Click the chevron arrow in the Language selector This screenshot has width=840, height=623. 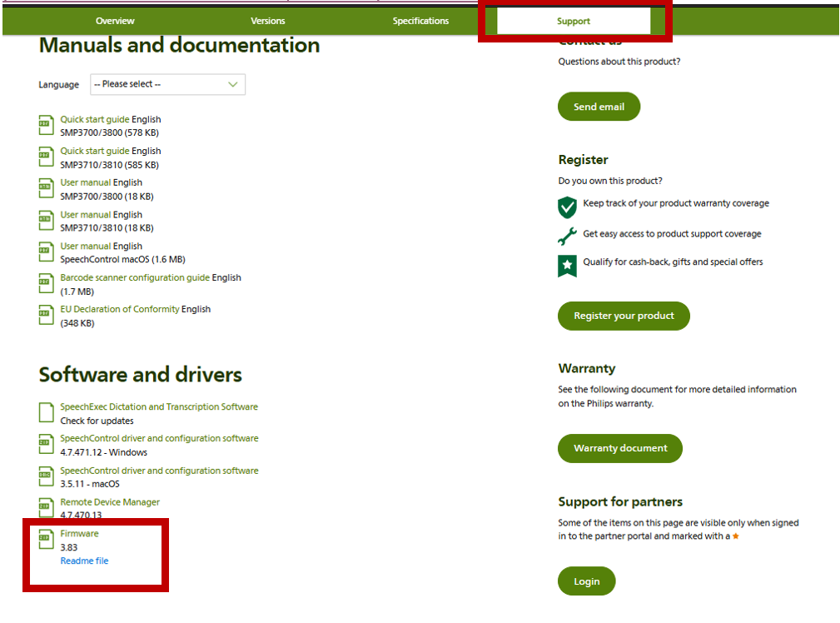[x=233, y=84]
